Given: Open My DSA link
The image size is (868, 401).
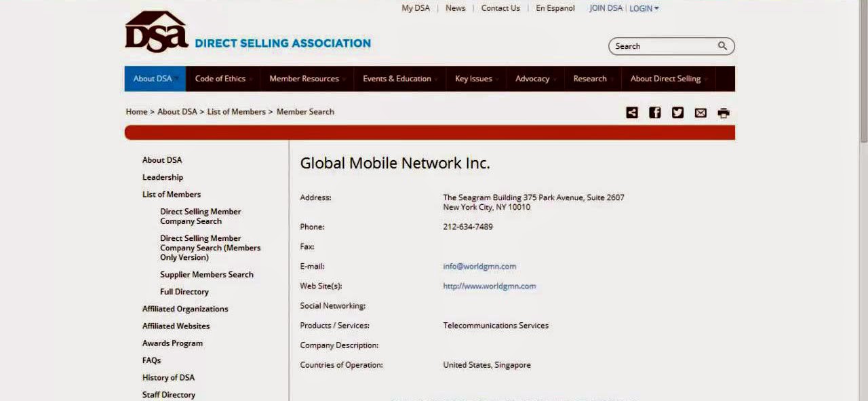Looking at the screenshot, I should tap(416, 8).
